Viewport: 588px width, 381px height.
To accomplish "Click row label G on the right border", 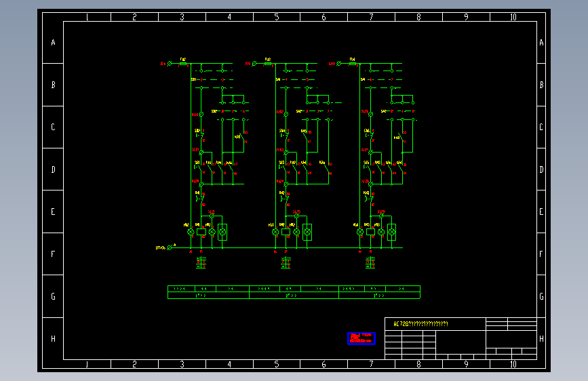I will coord(541,296).
